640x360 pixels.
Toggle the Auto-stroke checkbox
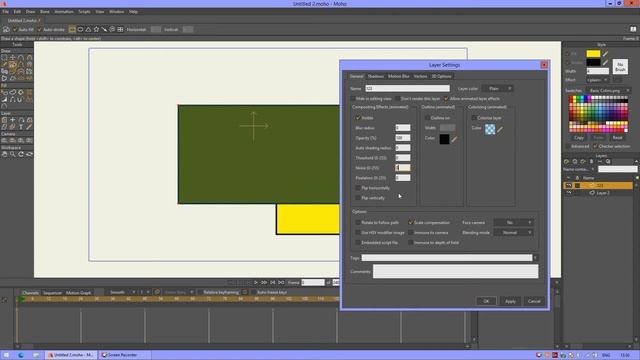pos(40,29)
